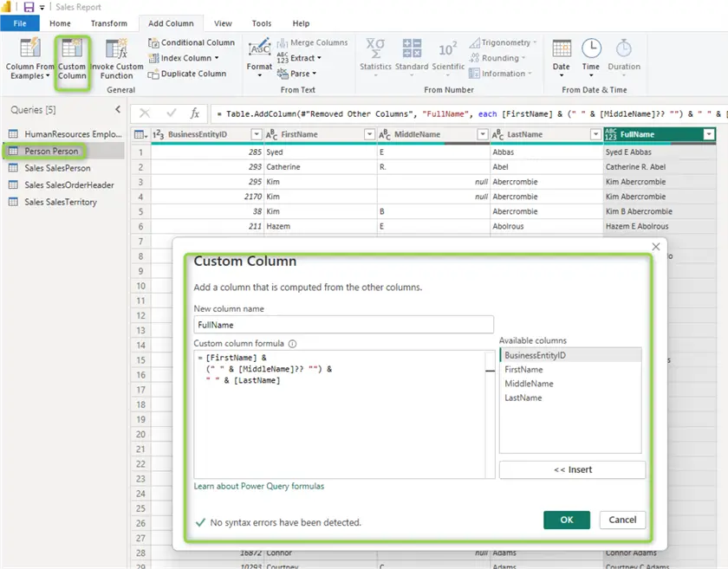
Task: Click the Invoke Custom Function icon
Action: coord(116,48)
